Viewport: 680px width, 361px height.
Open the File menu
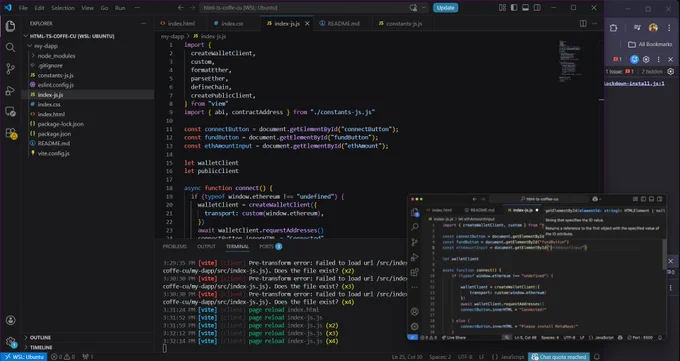pos(23,8)
